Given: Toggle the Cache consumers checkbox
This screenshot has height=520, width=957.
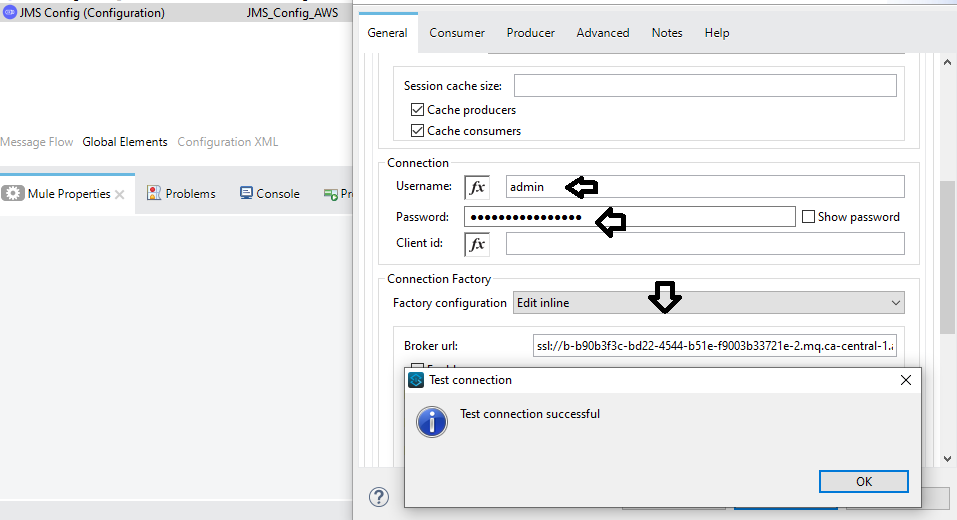Looking at the screenshot, I should pyautogui.click(x=417, y=131).
